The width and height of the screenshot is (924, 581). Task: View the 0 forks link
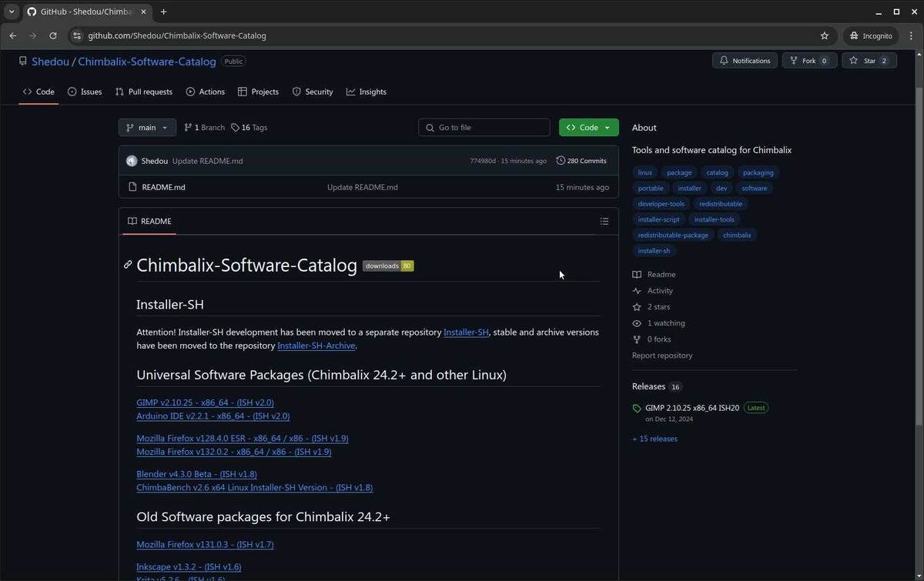coord(651,339)
